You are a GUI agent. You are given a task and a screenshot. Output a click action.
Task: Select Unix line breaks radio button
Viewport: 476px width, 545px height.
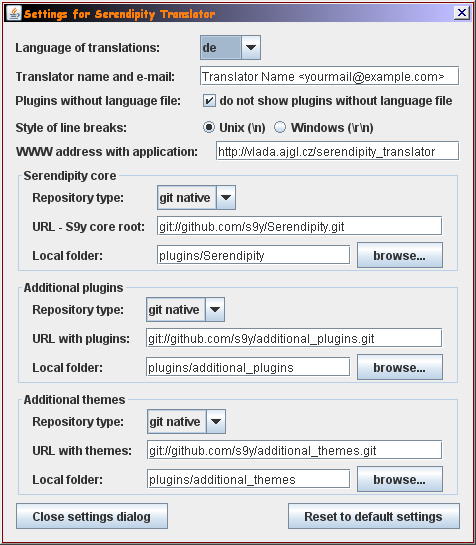tap(209, 128)
